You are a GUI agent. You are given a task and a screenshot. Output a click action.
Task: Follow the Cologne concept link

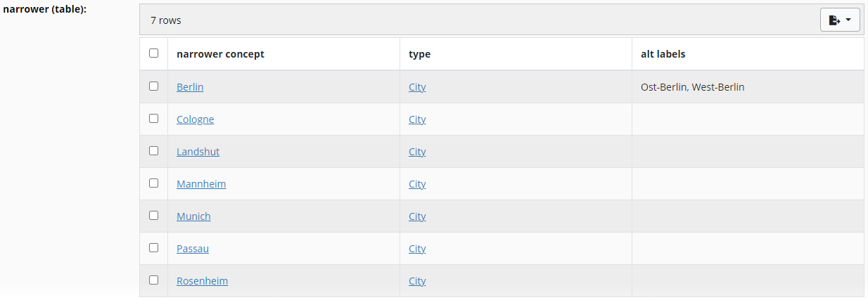[195, 119]
